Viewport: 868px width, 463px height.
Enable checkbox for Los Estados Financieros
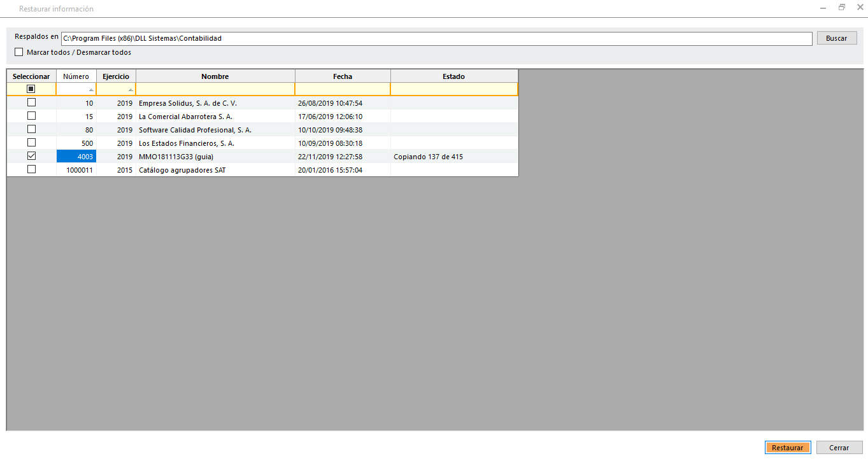(31, 143)
